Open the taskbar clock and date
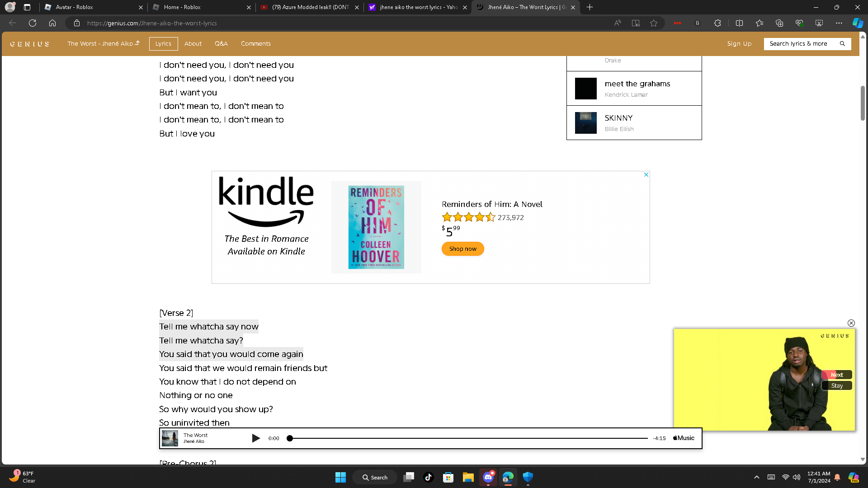The width and height of the screenshot is (868, 488). point(819,477)
